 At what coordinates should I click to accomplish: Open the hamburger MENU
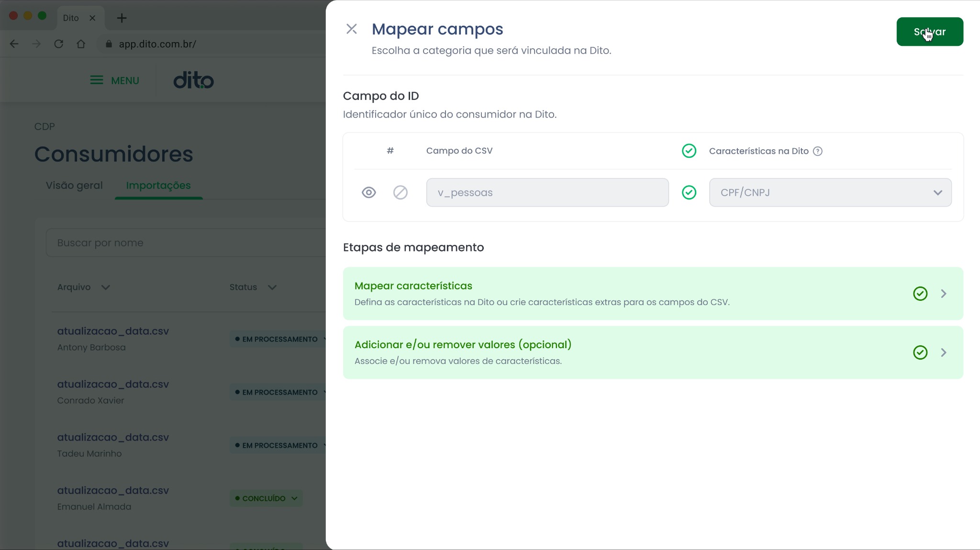115,80
